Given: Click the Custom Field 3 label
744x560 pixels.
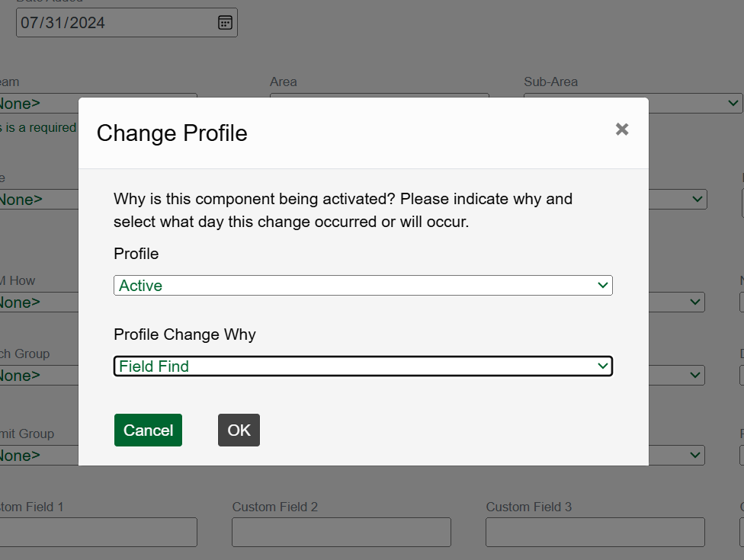Looking at the screenshot, I should [528, 507].
